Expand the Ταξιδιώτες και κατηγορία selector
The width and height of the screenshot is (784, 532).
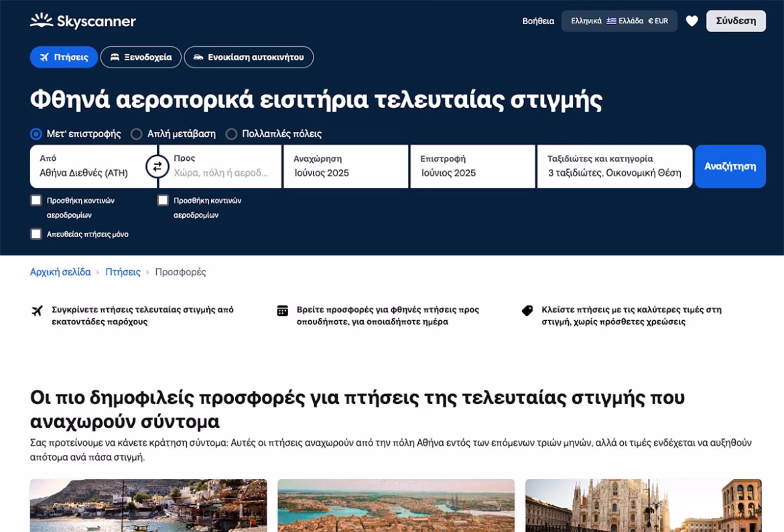point(614,167)
